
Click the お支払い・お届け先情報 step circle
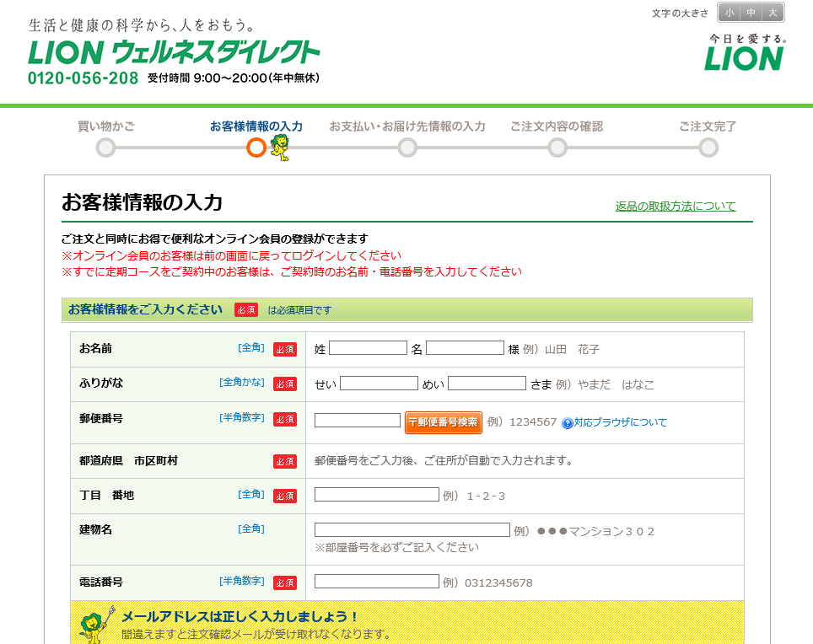[x=407, y=148]
